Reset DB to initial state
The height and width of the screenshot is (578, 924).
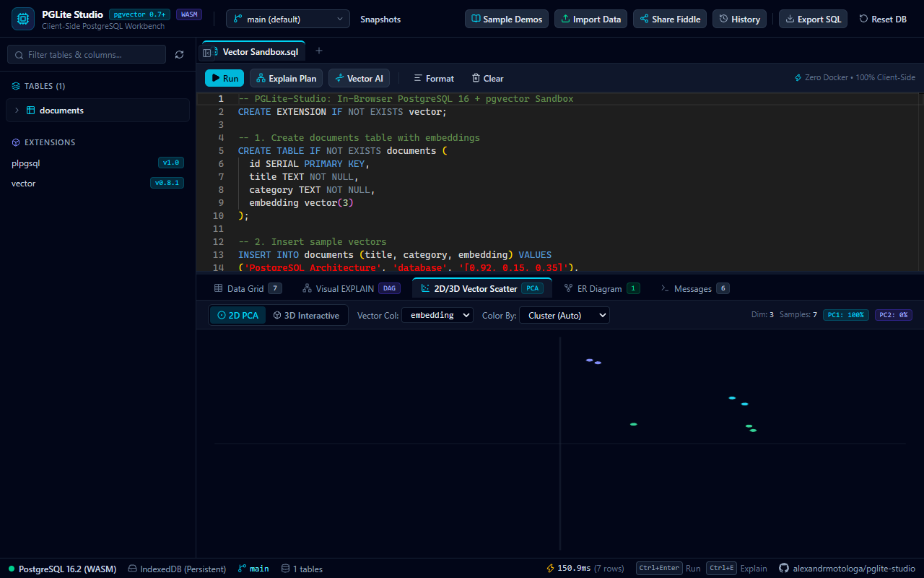883,19
